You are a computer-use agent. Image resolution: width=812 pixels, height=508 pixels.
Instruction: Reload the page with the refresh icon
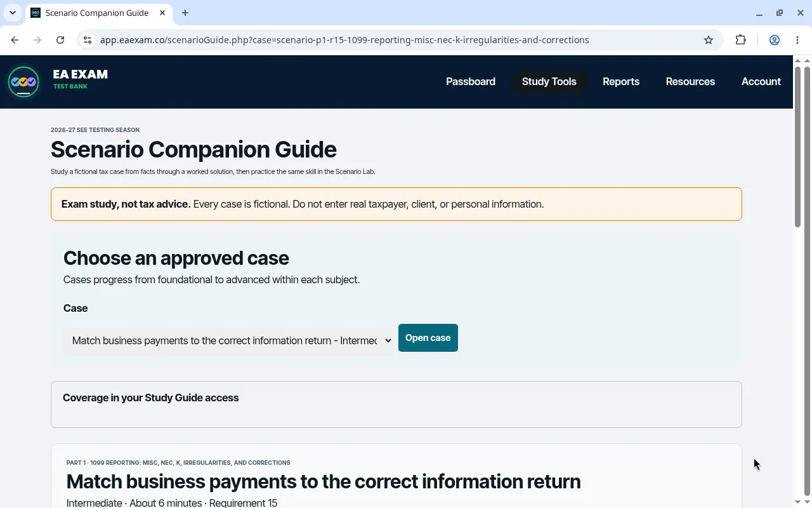(60, 40)
